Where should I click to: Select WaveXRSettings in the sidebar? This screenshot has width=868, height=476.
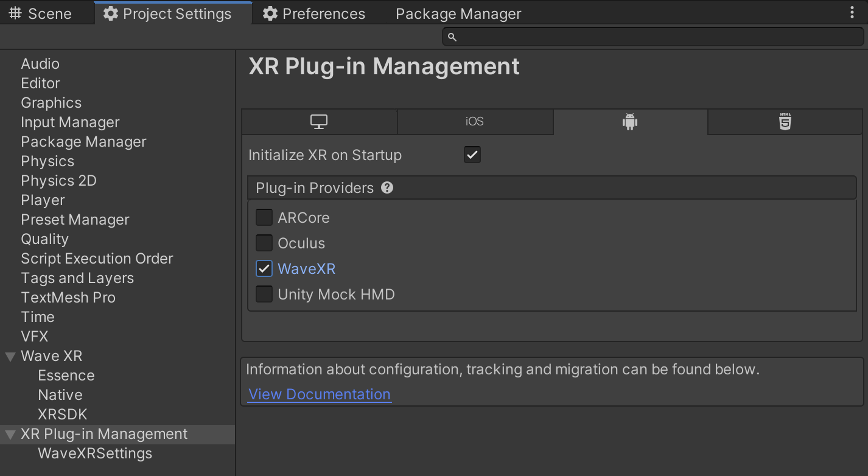pyautogui.click(x=95, y=453)
